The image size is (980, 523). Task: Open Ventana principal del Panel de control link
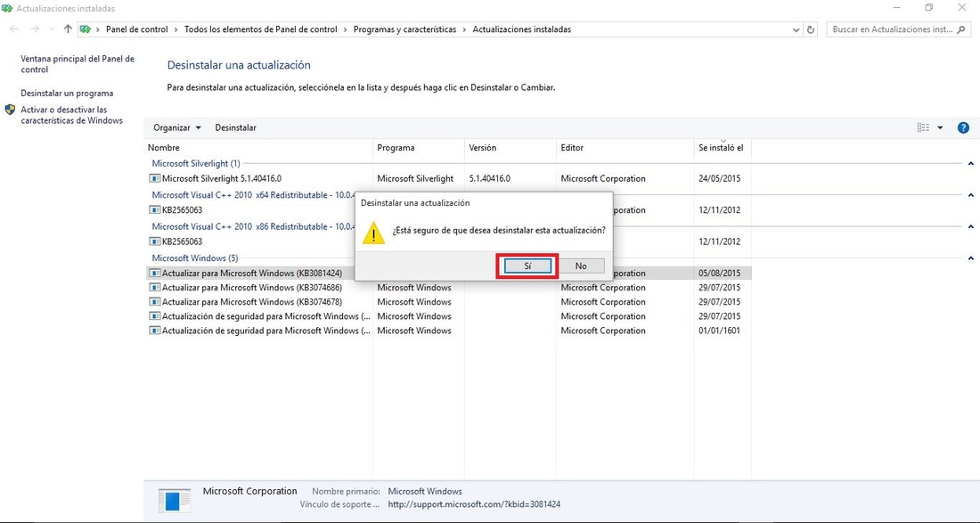coord(78,64)
